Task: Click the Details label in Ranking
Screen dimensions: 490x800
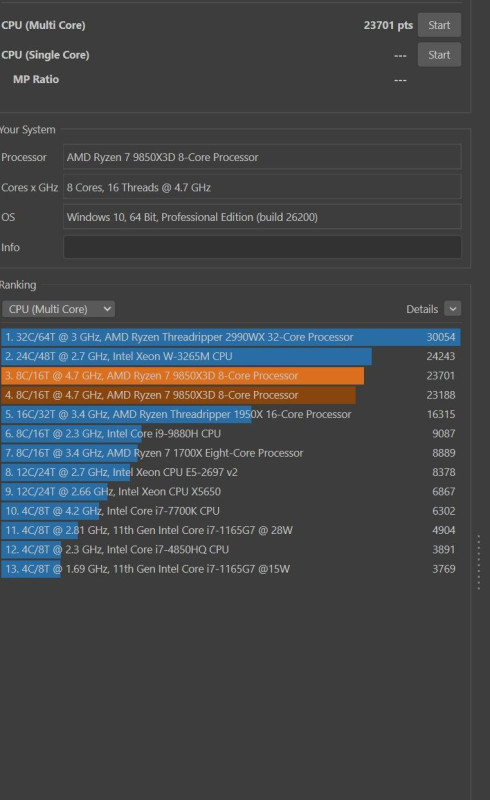Action: [422, 309]
